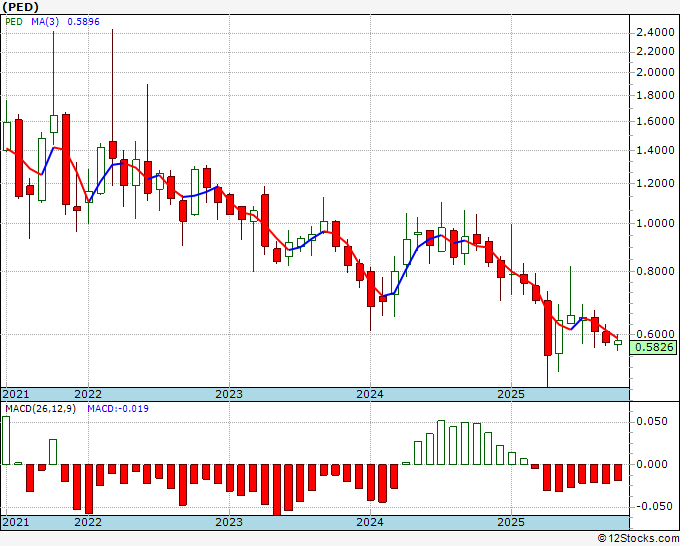680x546 pixels.
Task: Click the 1.2000 price axis label
Action: pos(655,183)
